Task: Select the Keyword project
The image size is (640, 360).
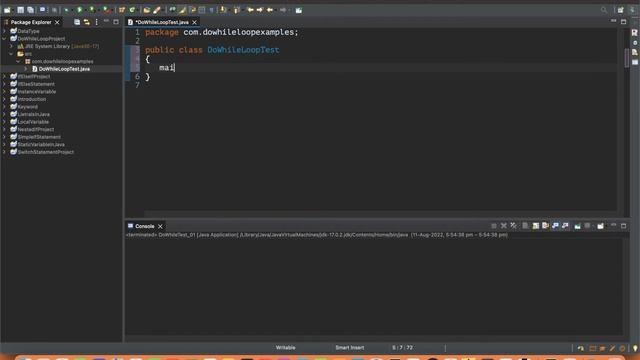Action: 27,107
